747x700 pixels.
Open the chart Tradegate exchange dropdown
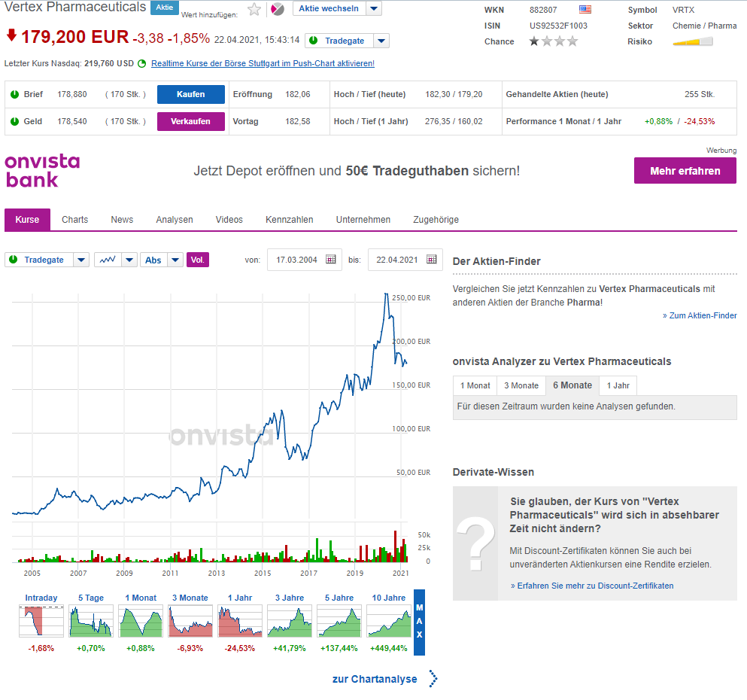pos(81,260)
